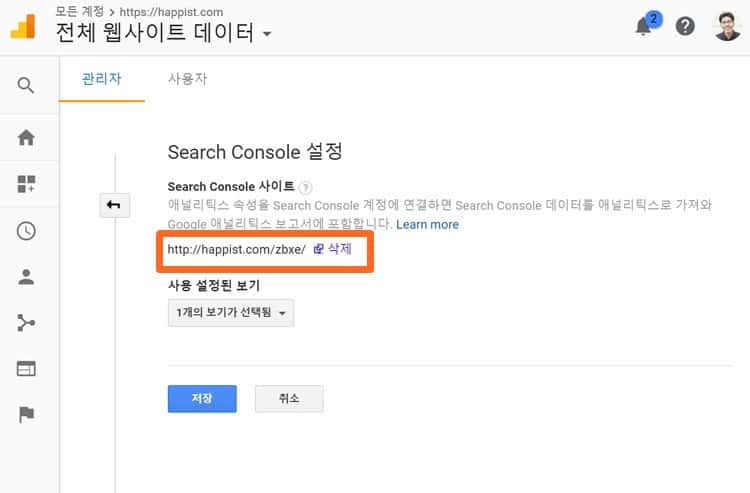Open Conversions flag icon in sidebar
This screenshot has height=493, width=750.
coord(27,415)
